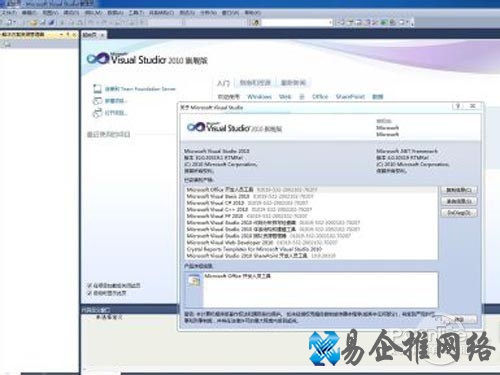
Task: Click the Connect to Team Foundation Server icon
Action: pyautogui.click(x=97, y=89)
